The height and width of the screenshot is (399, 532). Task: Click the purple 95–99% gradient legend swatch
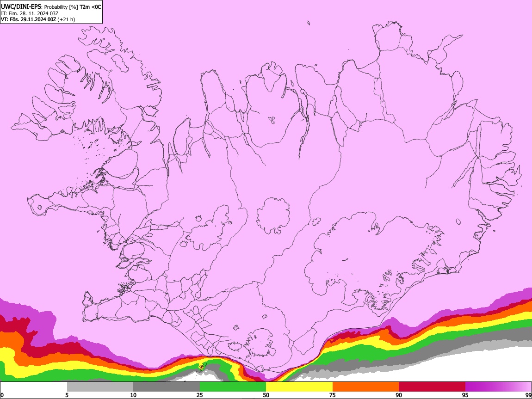(x=498, y=387)
